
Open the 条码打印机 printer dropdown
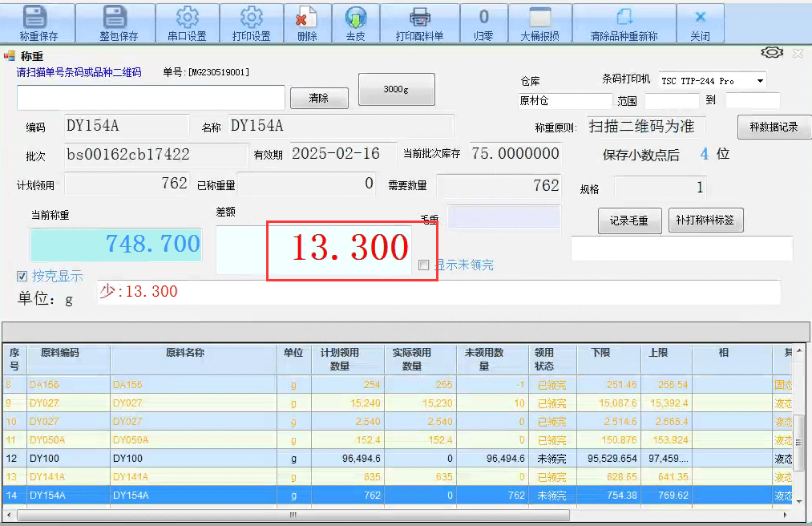[759, 81]
